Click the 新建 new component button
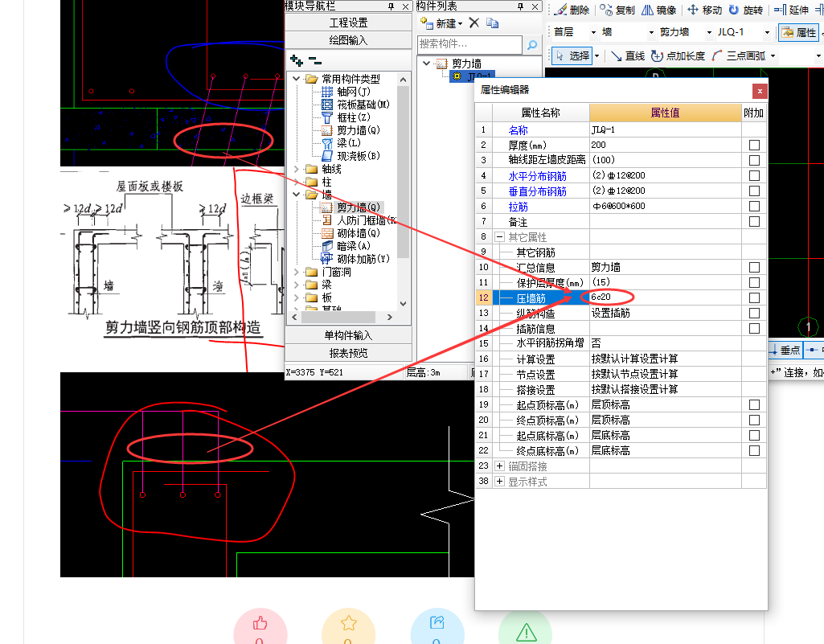The height and width of the screenshot is (644, 824). [441, 23]
